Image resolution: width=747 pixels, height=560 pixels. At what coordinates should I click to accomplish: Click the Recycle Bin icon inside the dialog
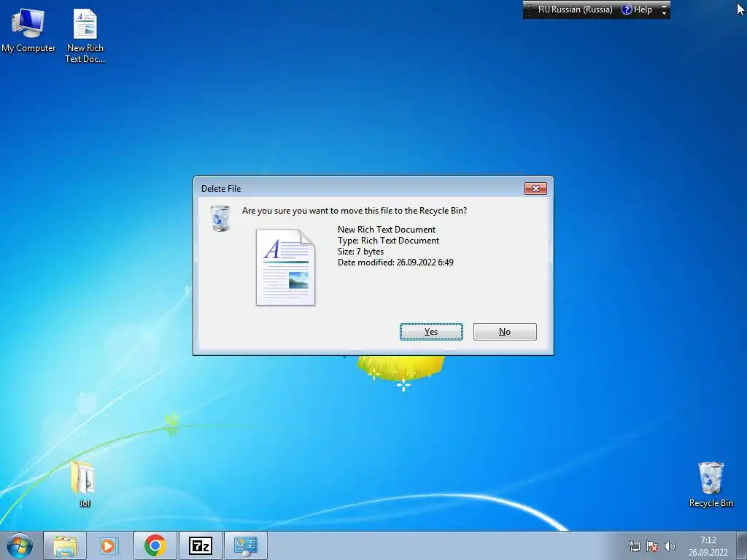(x=220, y=218)
